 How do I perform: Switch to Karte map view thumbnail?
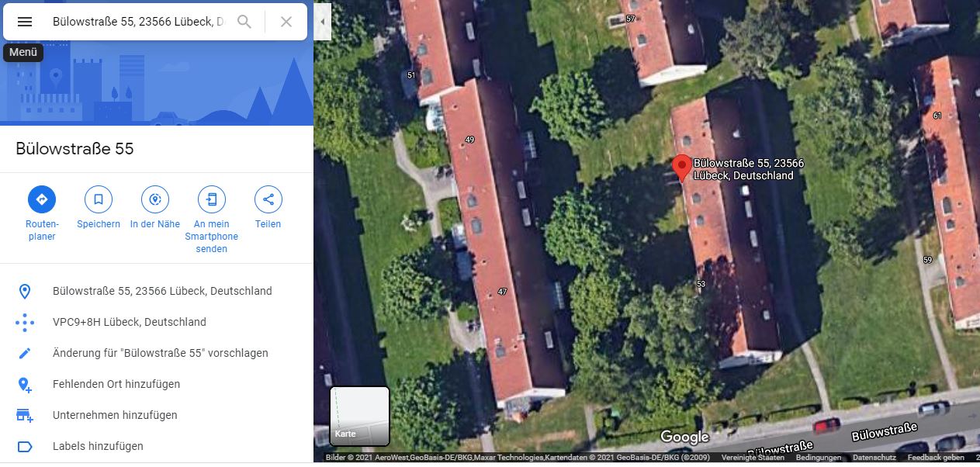[360, 416]
